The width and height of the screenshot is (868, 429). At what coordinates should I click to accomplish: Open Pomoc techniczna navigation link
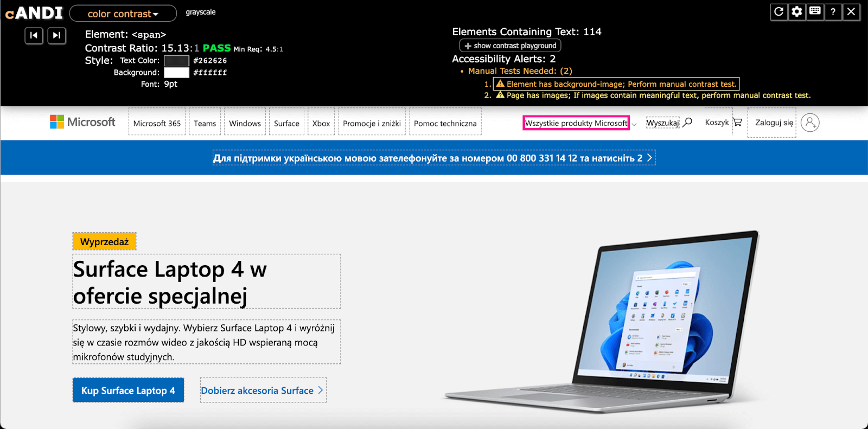(445, 123)
